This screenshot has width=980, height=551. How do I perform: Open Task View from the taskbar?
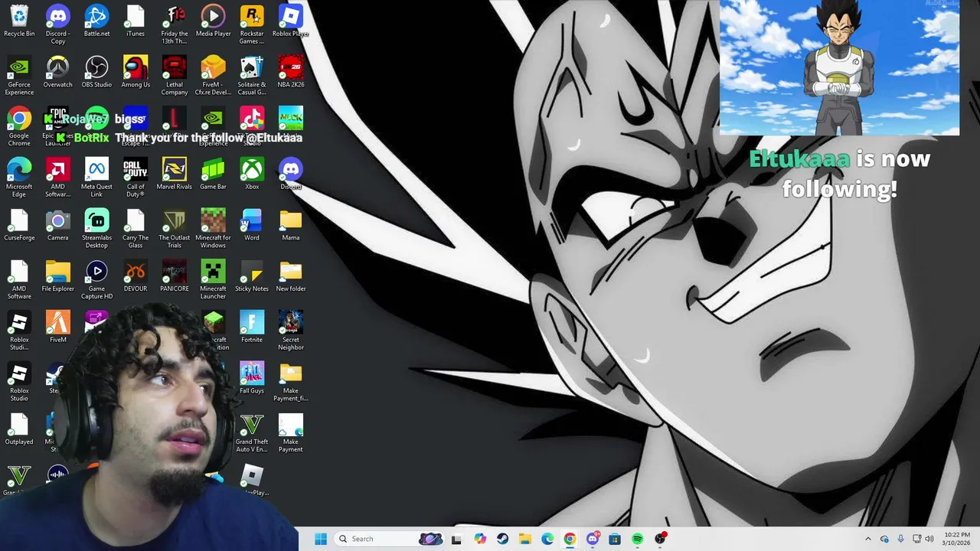click(x=456, y=539)
